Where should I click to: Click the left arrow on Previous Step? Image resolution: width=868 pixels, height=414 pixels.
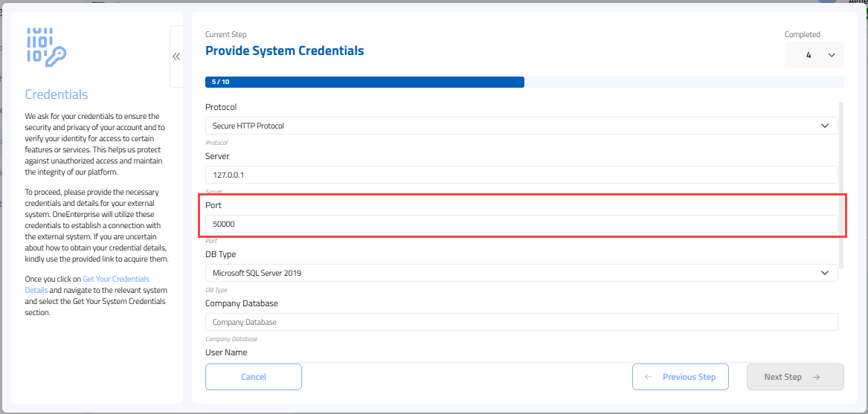pos(648,377)
